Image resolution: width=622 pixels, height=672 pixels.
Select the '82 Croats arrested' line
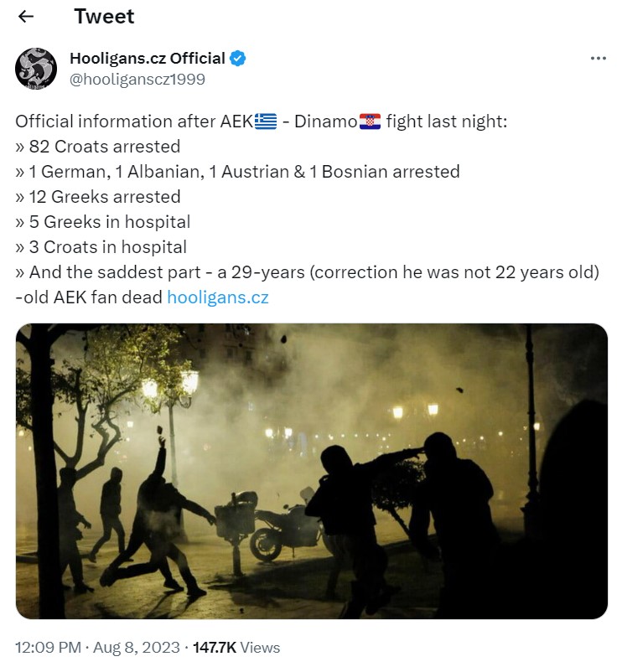coord(98,147)
